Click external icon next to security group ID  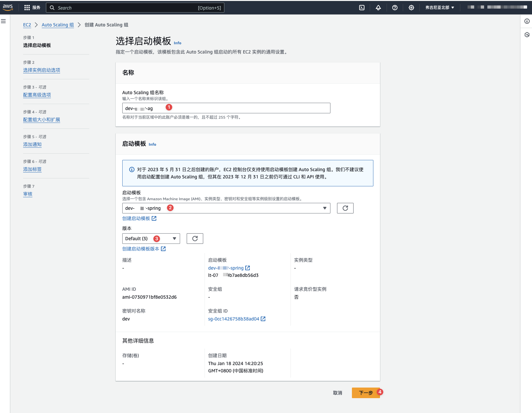[x=263, y=319]
